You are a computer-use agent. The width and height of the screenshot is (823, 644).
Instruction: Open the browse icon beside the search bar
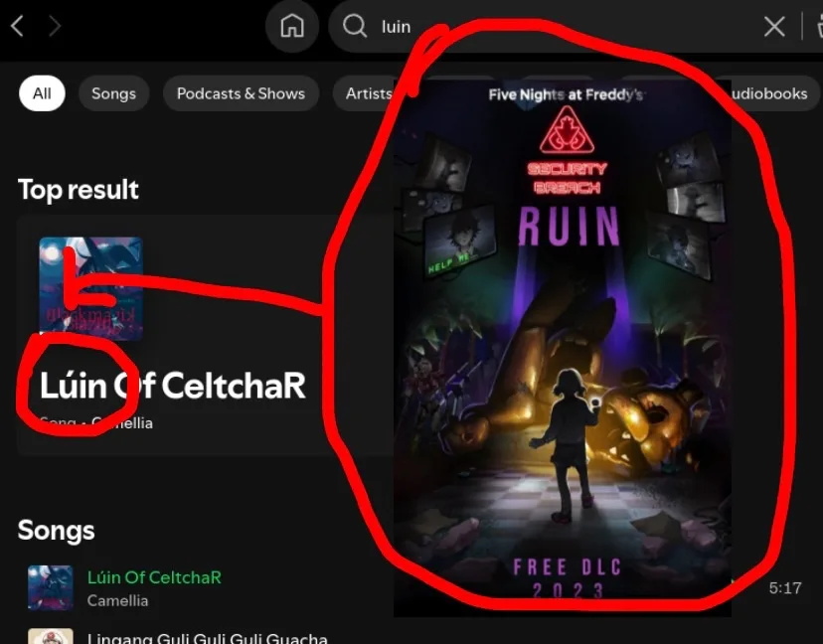(x=818, y=26)
